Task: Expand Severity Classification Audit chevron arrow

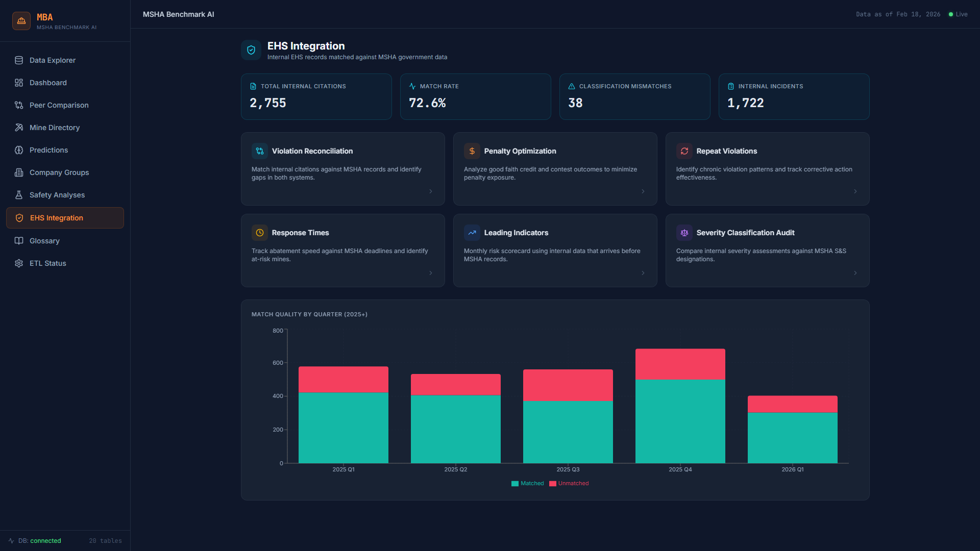Action: pos(855,273)
